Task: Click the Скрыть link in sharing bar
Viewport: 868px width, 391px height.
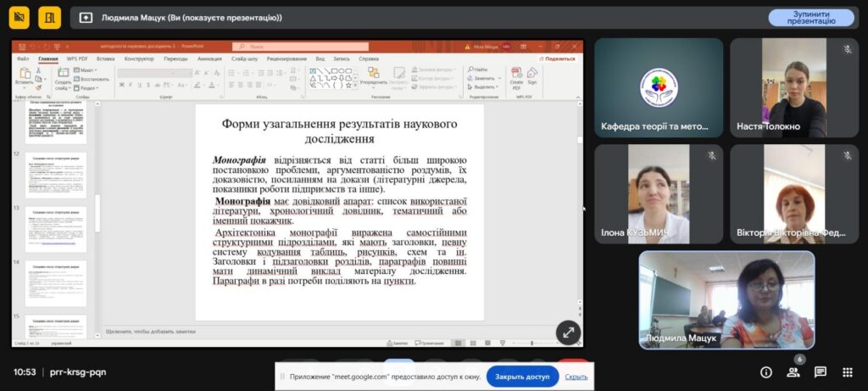Action: pos(576,376)
